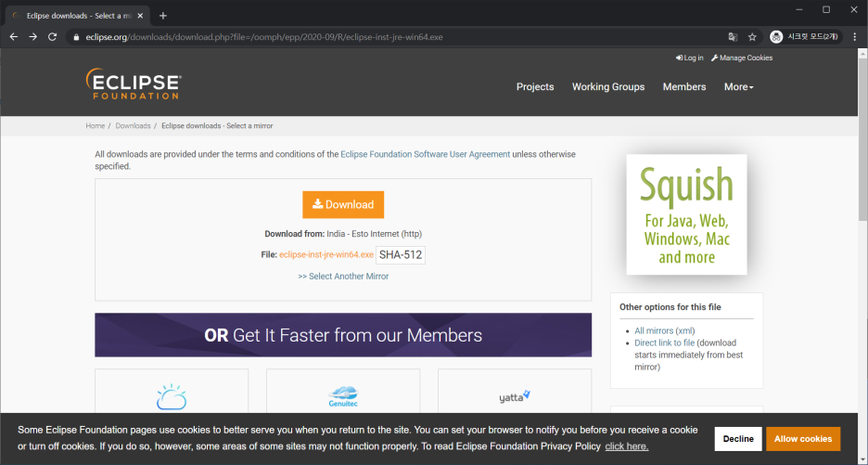Click the eclipse-inst-jre-win64.exe file link
The height and width of the screenshot is (465, 868).
[x=326, y=254]
